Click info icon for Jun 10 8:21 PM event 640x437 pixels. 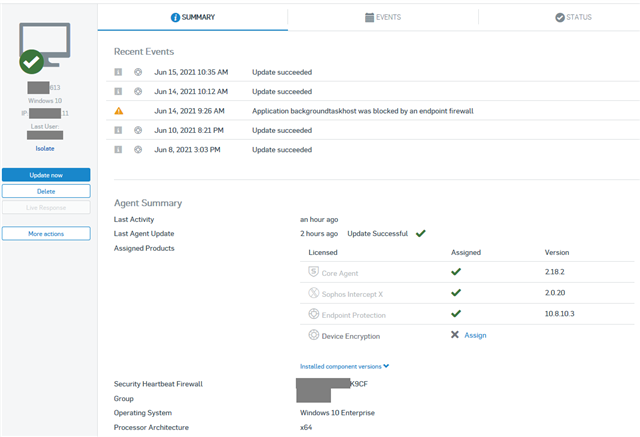(118, 130)
